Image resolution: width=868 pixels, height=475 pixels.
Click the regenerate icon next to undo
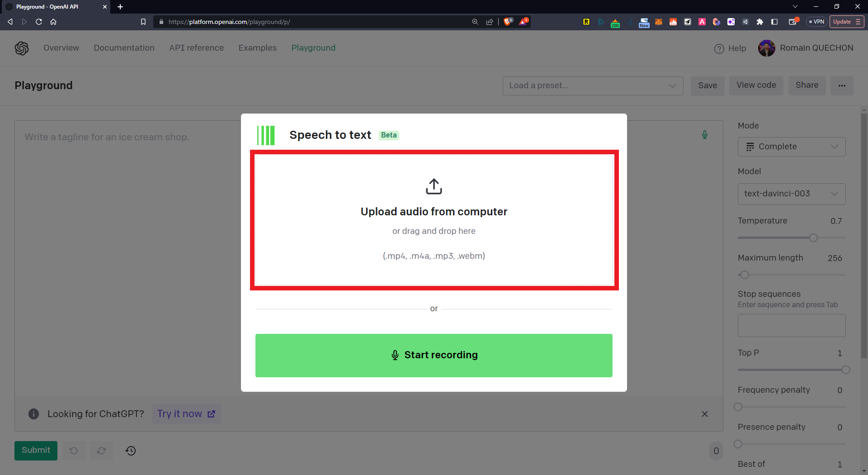102,451
